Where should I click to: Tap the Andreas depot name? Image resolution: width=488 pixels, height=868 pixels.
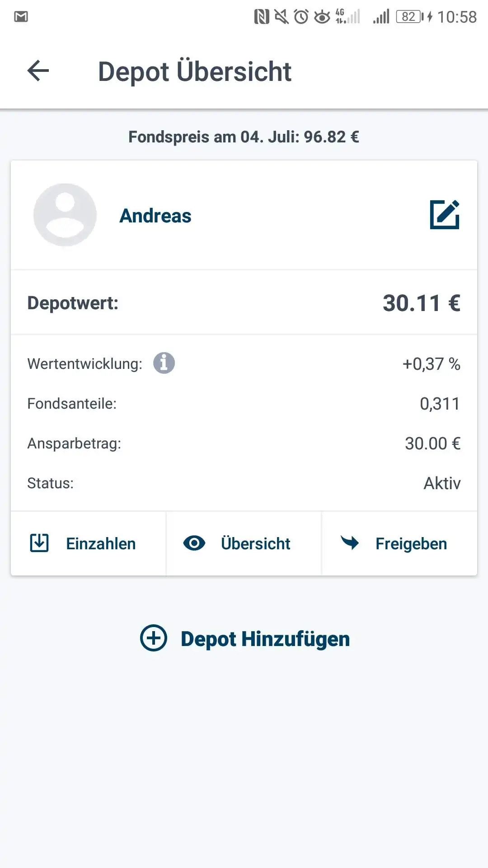pyautogui.click(x=155, y=216)
